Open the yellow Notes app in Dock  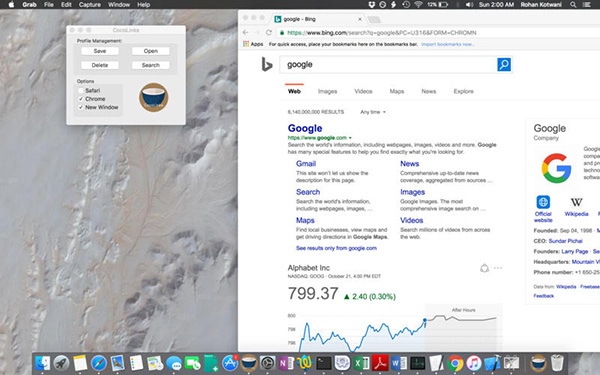click(80, 363)
